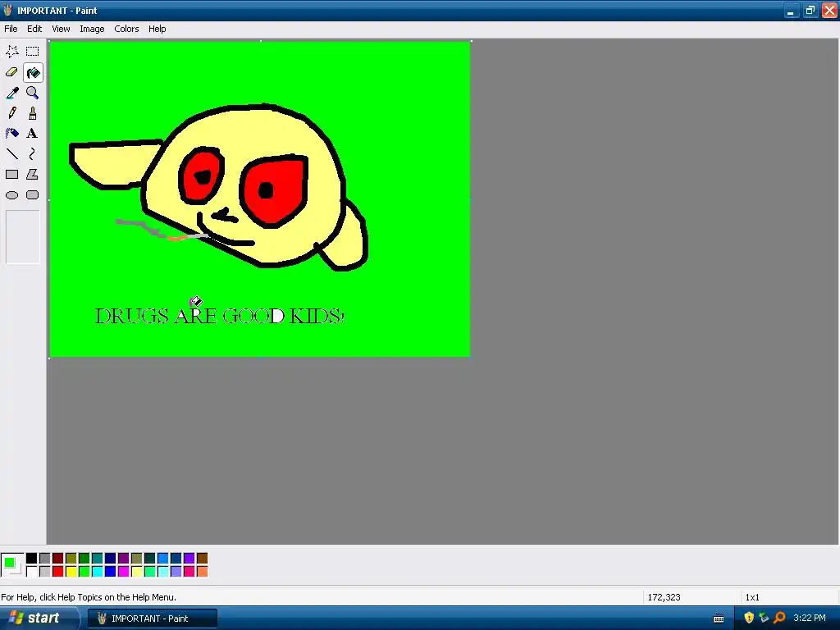This screenshot has height=630, width=840.
Task: Click the current foreground/background color indicator
Action: coord(12,564)
